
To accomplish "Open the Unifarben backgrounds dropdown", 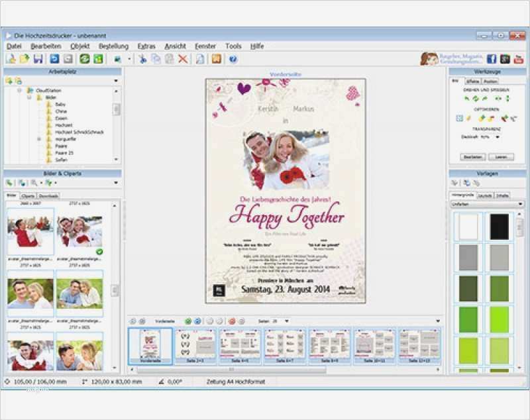I will (x=519, y=204).
